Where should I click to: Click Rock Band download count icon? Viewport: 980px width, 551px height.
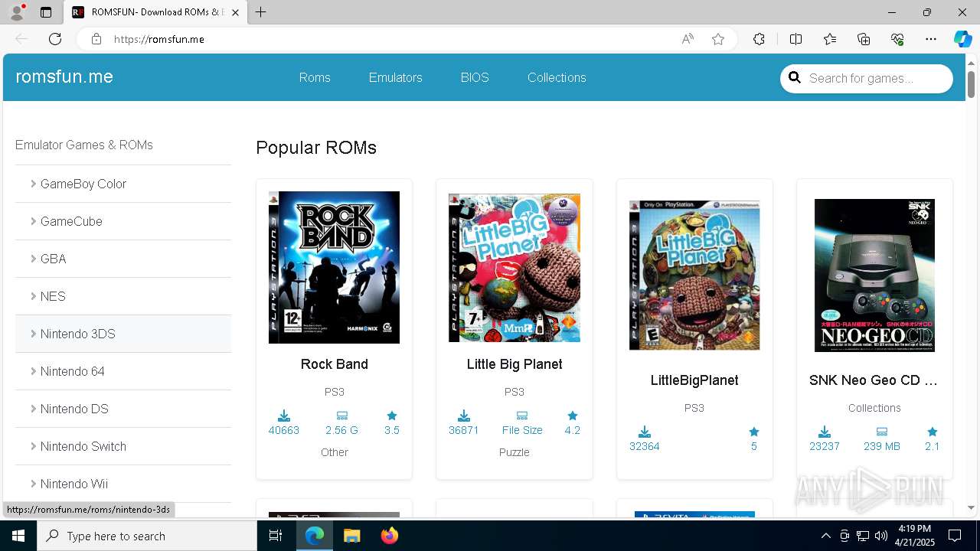point(284,416)
